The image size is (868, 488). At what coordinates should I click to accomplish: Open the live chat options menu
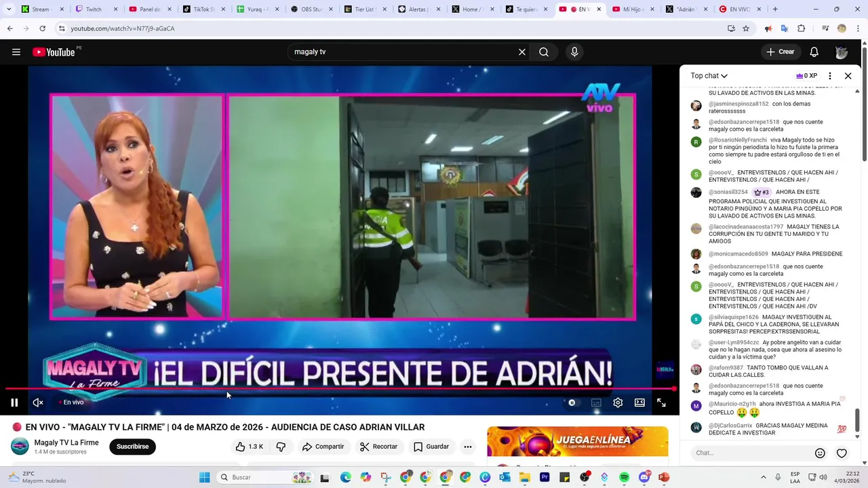click(x=830, y=76)
